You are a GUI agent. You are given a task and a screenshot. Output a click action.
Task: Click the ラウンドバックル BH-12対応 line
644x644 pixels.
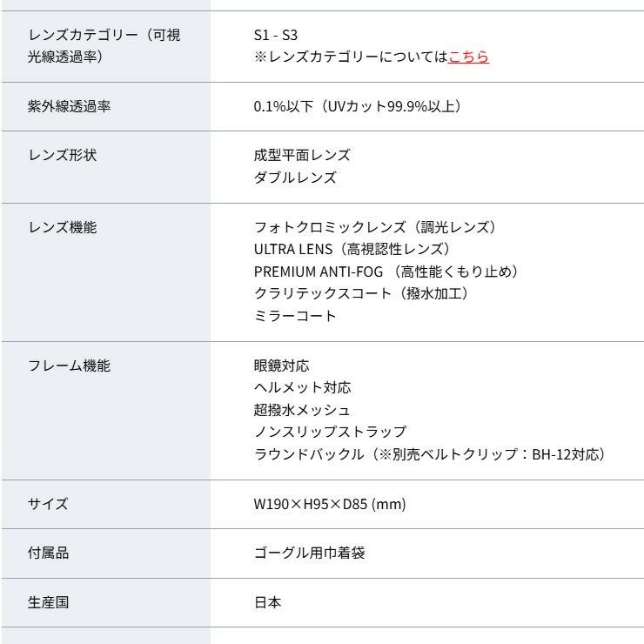pyautogui.click(x=433, y=453)
